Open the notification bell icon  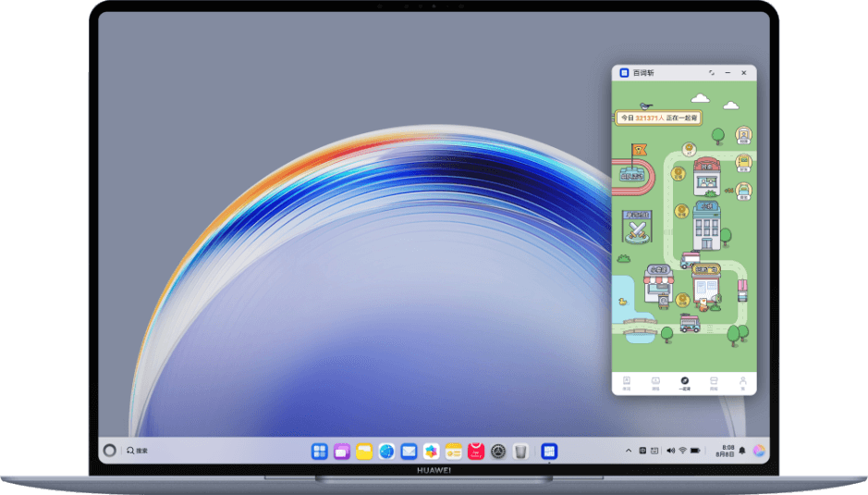coord(742,451)
